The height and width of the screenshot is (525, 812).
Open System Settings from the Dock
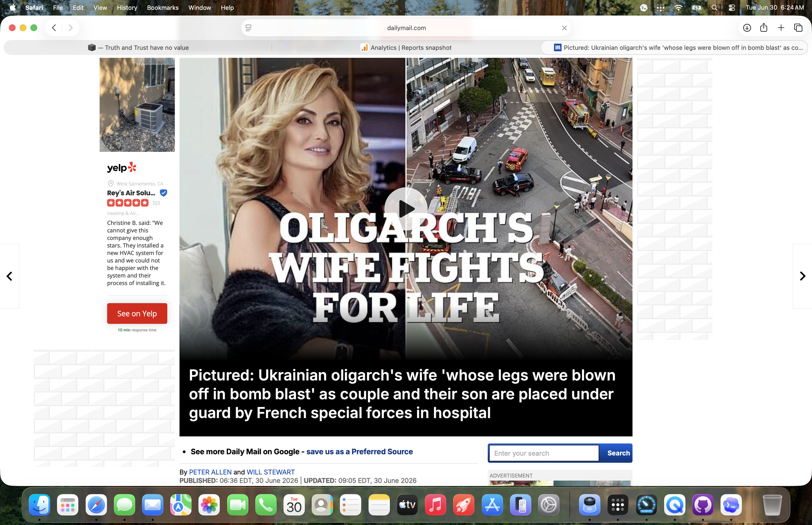click(x=549, y=505)
